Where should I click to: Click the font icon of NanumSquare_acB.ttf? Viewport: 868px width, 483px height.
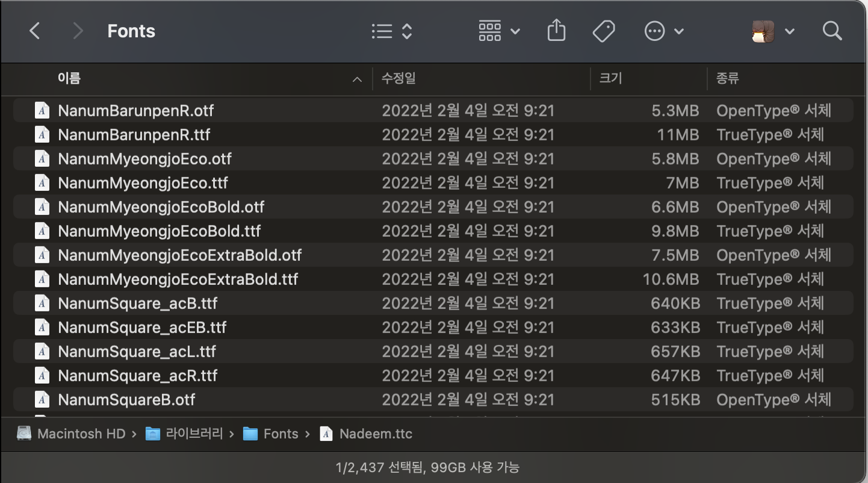coord(42,304)
